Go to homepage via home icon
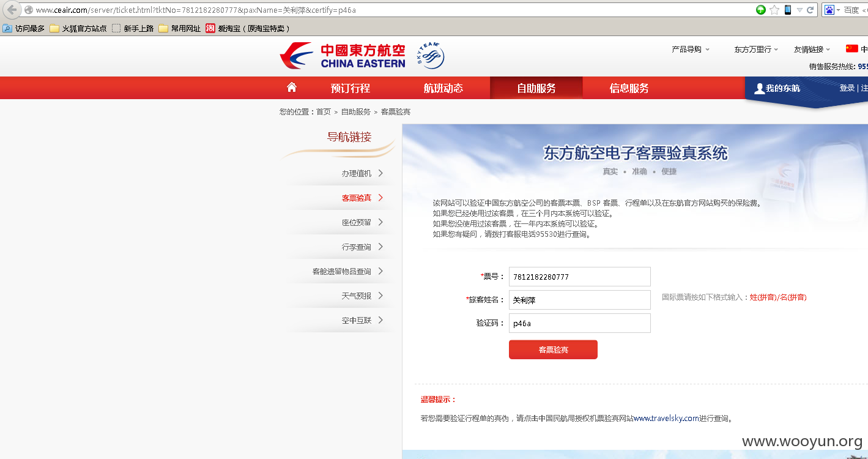The width and height of the screenshot is (868, 459). click(292, 87)
